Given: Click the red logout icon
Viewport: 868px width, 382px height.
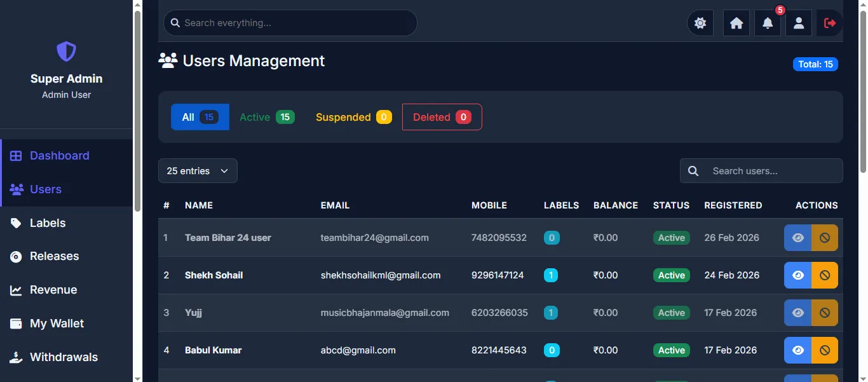Looking at the screenshot, I should click(830, 23).
